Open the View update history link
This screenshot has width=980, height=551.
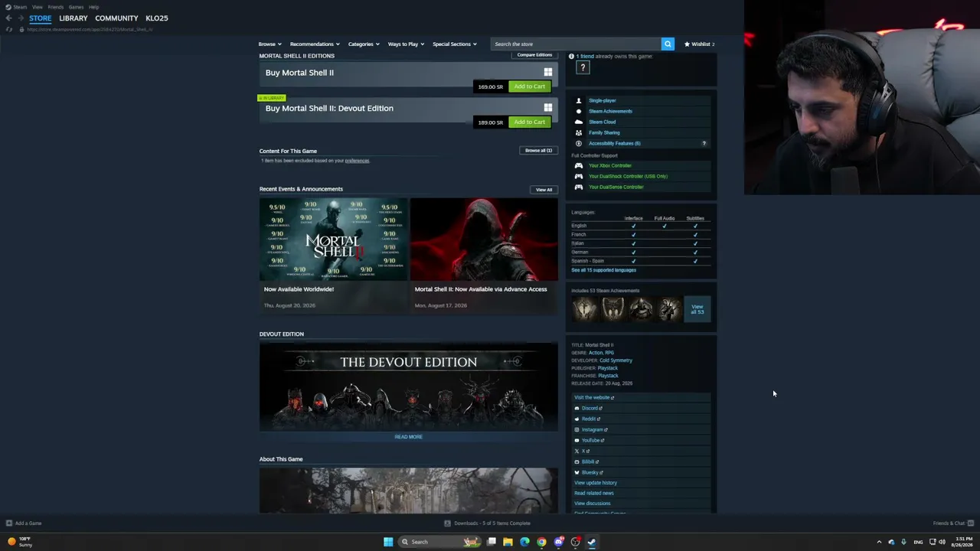click(x=596, y=483)
